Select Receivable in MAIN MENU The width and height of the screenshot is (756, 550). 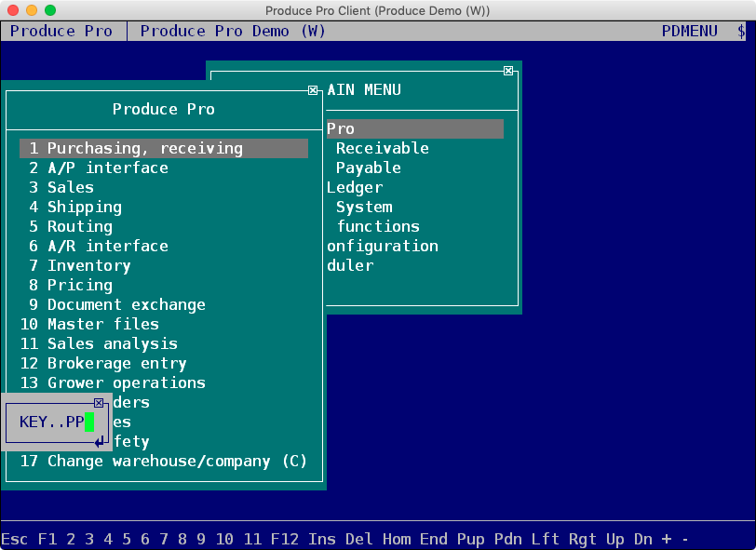(x=383, y=149)
